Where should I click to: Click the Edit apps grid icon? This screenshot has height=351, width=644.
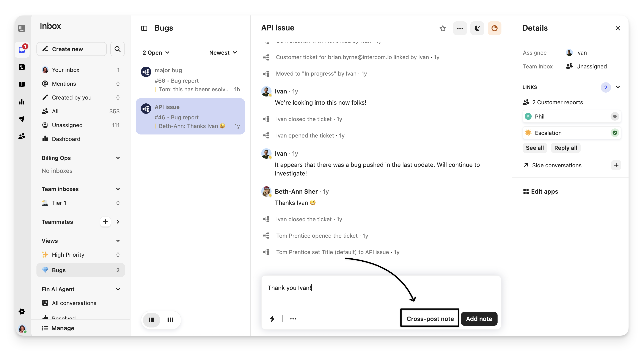(x=526, y=191)
